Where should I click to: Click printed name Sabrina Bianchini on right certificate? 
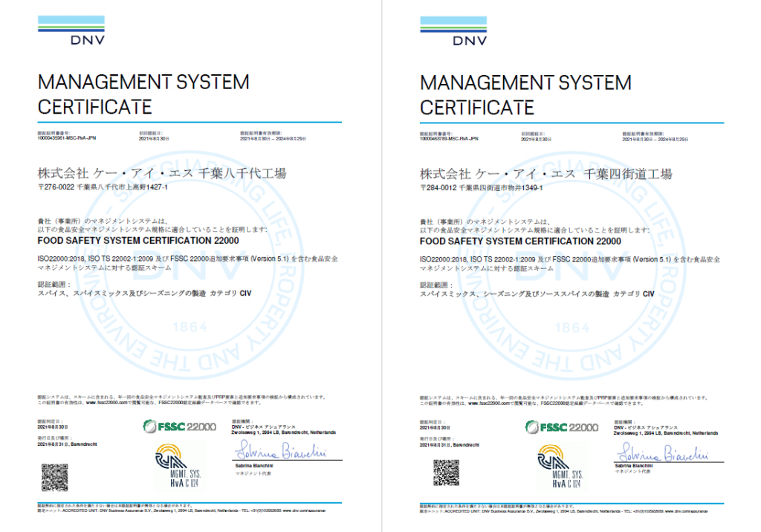click(x=634, y=465)
